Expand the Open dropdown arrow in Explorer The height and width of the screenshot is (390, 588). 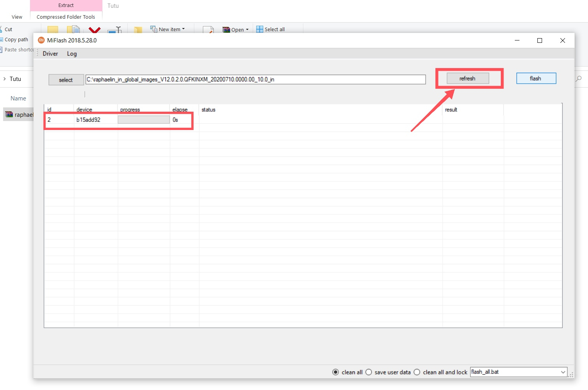pos(247,30)
